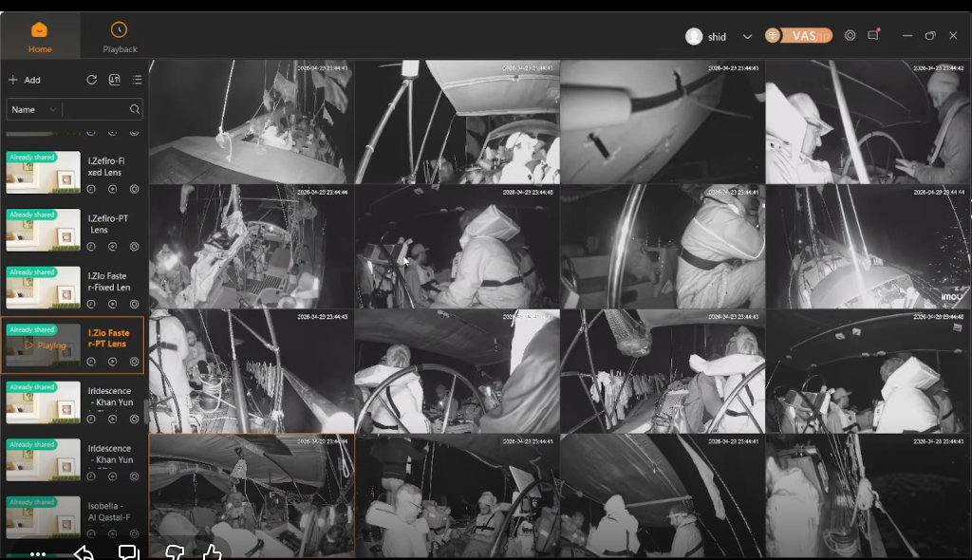Click the shid account avatar
The height and width of the screenshot is (560, 972).
[694, 37]
